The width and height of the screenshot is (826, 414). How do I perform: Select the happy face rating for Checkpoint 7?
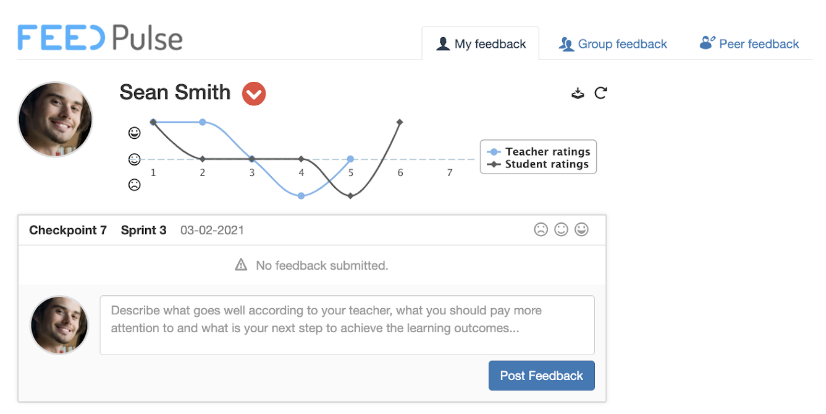tap(582, 229)
